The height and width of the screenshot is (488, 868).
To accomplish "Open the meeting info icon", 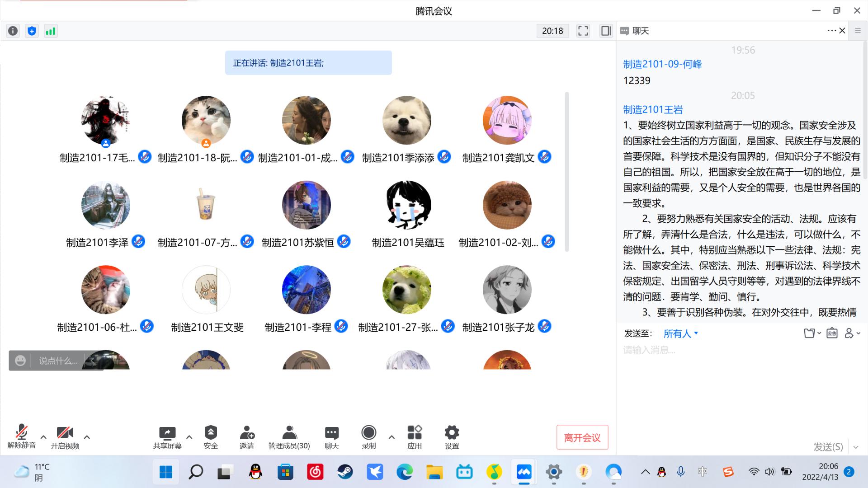I will pyautogui.click(x=13, y=31).
